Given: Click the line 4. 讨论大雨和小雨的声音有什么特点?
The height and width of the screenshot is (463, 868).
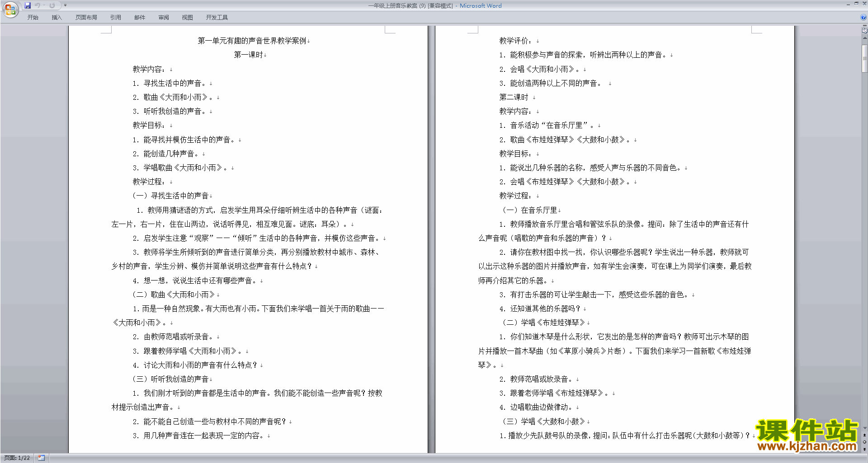Looking at the screenshot, I should coord(195,365).
